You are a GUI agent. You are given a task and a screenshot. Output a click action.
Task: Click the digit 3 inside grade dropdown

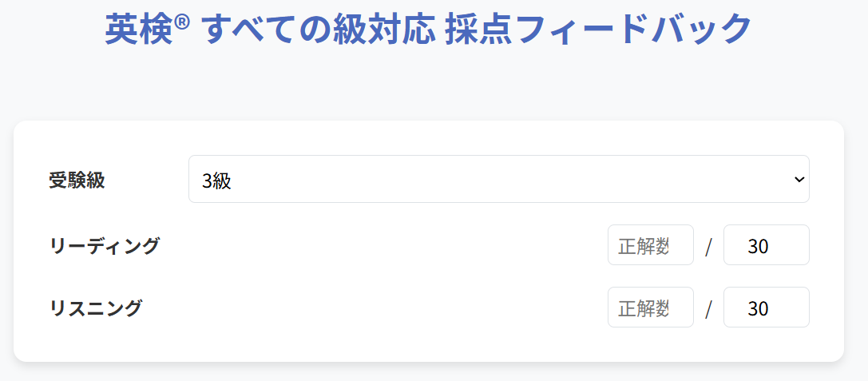point(207,181)
